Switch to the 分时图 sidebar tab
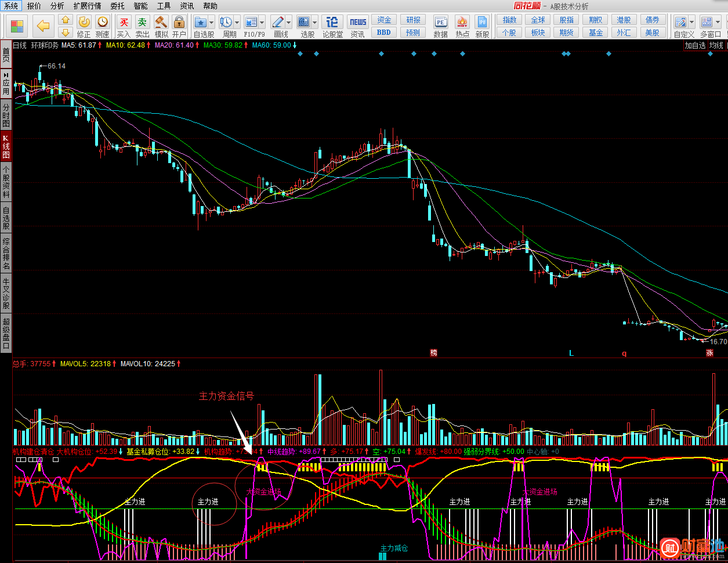This screenshot has height=563, width=728. tap(6, 116)
